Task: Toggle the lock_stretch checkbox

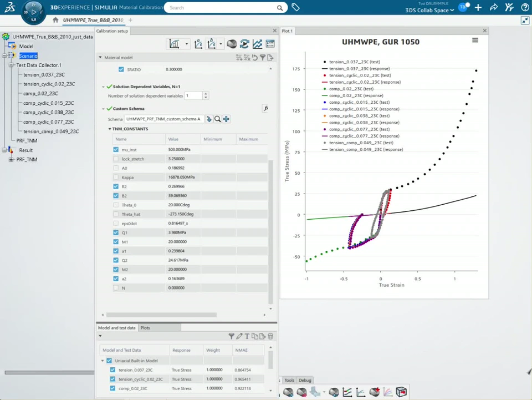Action: 116,159
